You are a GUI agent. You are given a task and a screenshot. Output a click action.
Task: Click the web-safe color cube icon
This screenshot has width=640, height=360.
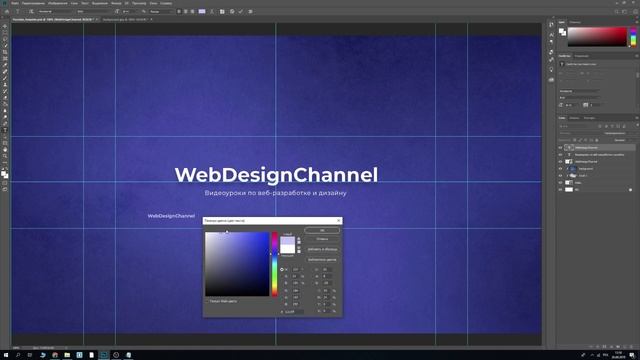click(x=299, y=248)
